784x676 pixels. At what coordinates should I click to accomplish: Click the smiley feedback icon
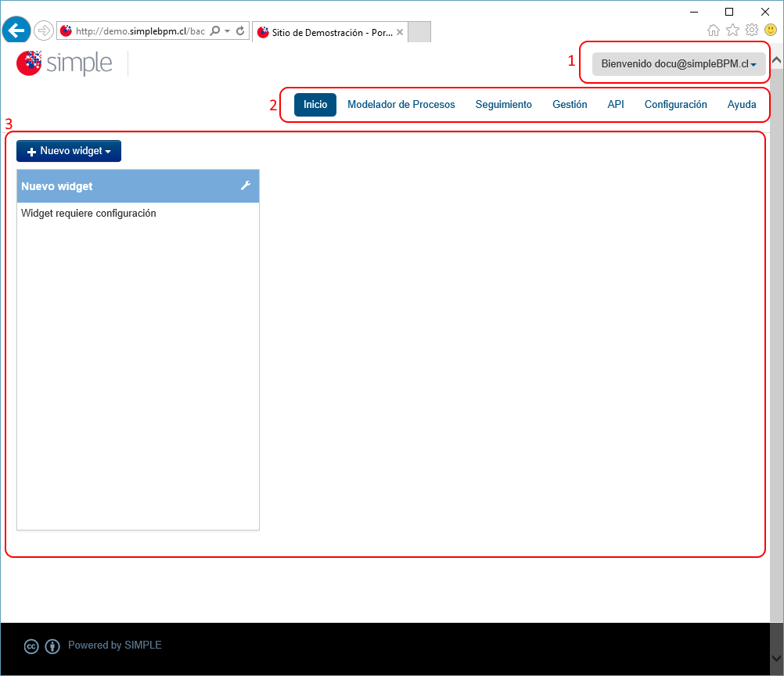[x=771, y=31]
